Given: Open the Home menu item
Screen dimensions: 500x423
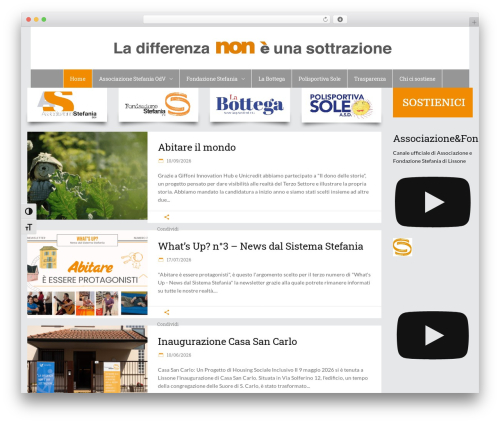Looking at the screenshot, I should (78, 79).
